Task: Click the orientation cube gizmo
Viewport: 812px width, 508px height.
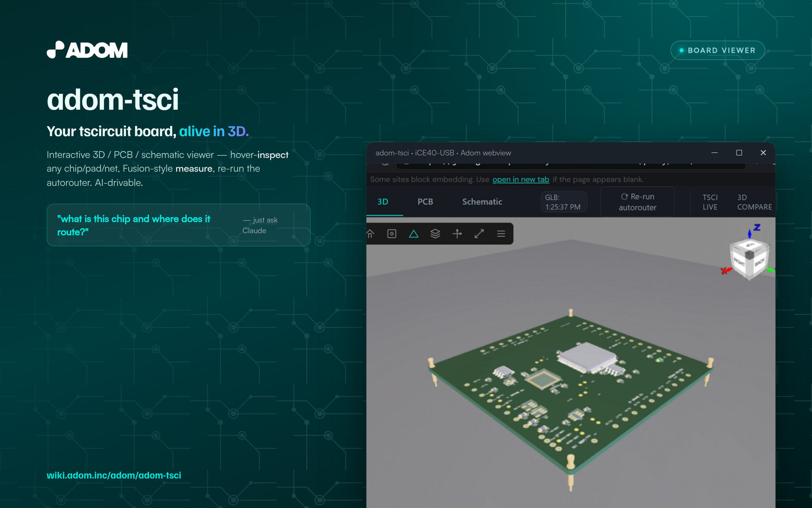Action: point(749,259)
